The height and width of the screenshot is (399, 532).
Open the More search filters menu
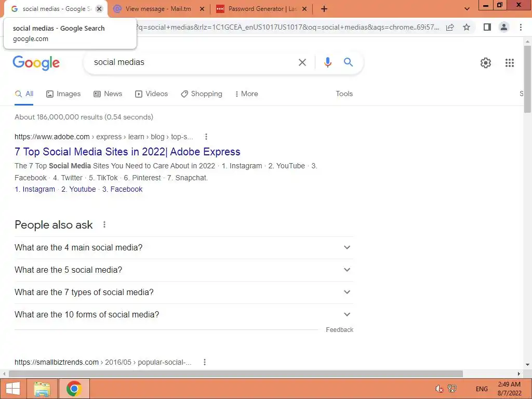click(247, 94)
